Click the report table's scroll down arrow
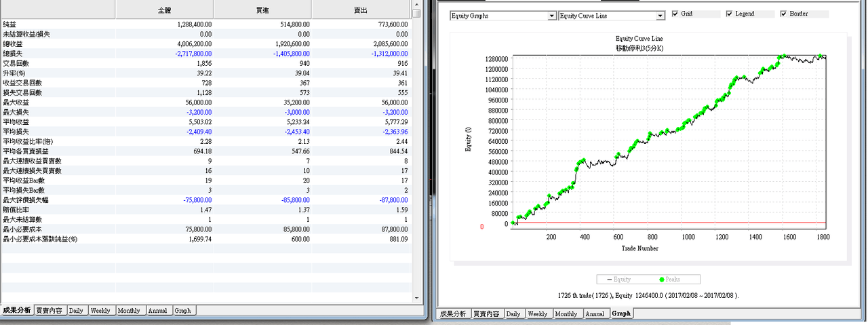The image size is (868, 325). point(416,297)
